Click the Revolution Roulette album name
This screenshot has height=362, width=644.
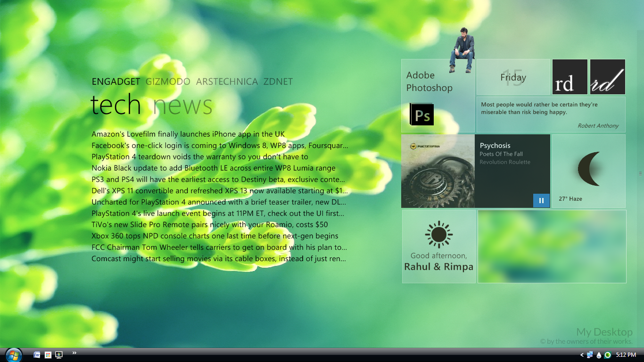pyautogui.click(x=505, y=162)
